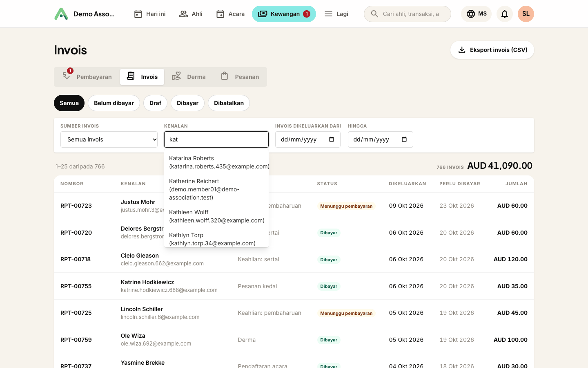The width and height of the screenshot is (588, 368).
Task: Pick Kathleen Wolff from the list
Action: pos(216,216)
